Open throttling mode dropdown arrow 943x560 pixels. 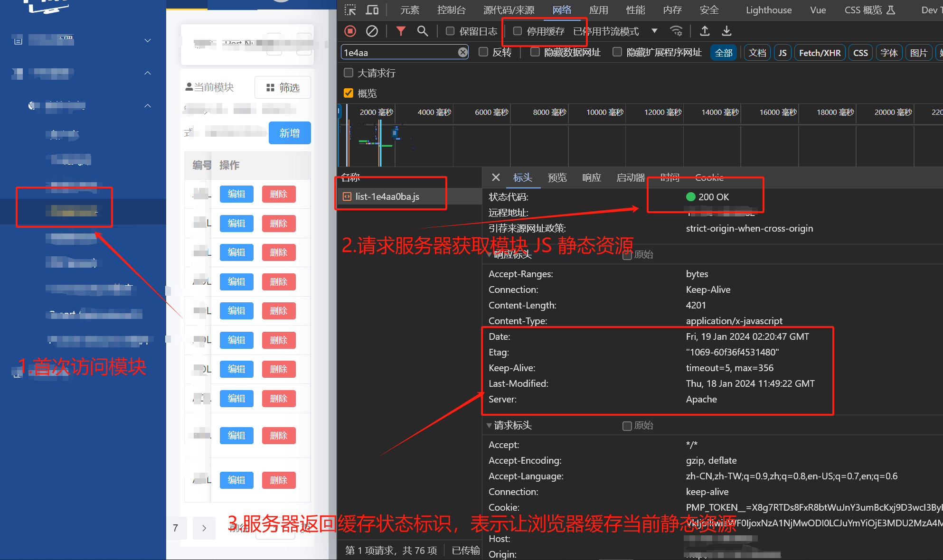[x=654, y=31]
